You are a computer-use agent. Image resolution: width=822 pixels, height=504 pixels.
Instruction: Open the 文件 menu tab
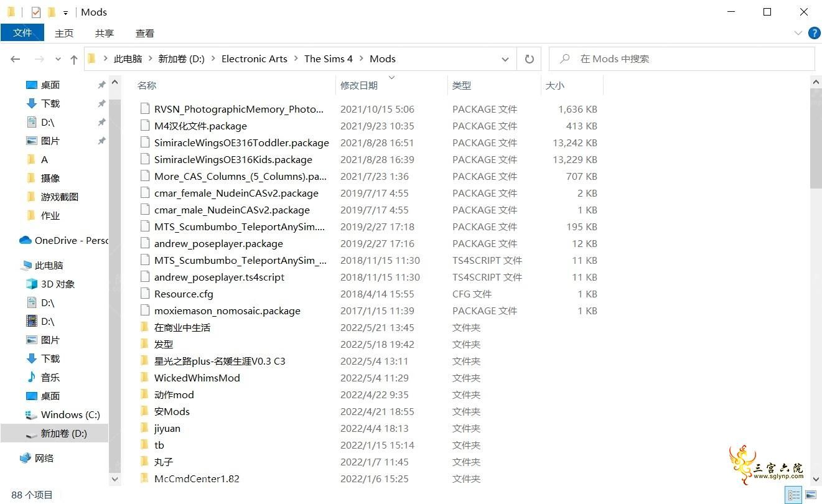(x=22, y=33)
